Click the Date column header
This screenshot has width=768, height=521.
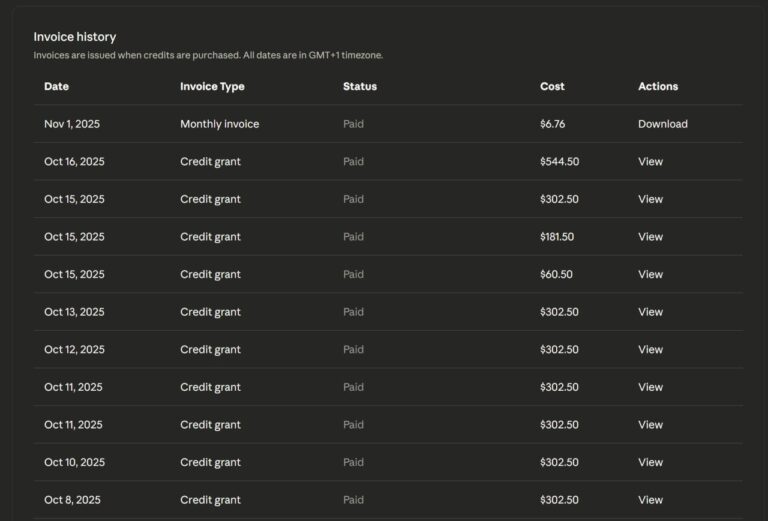click(x=56, y=86)
